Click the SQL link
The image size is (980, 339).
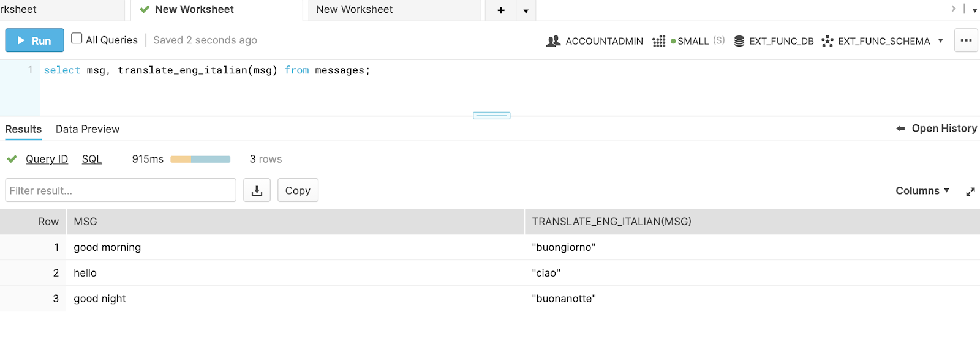pos(92,159)
